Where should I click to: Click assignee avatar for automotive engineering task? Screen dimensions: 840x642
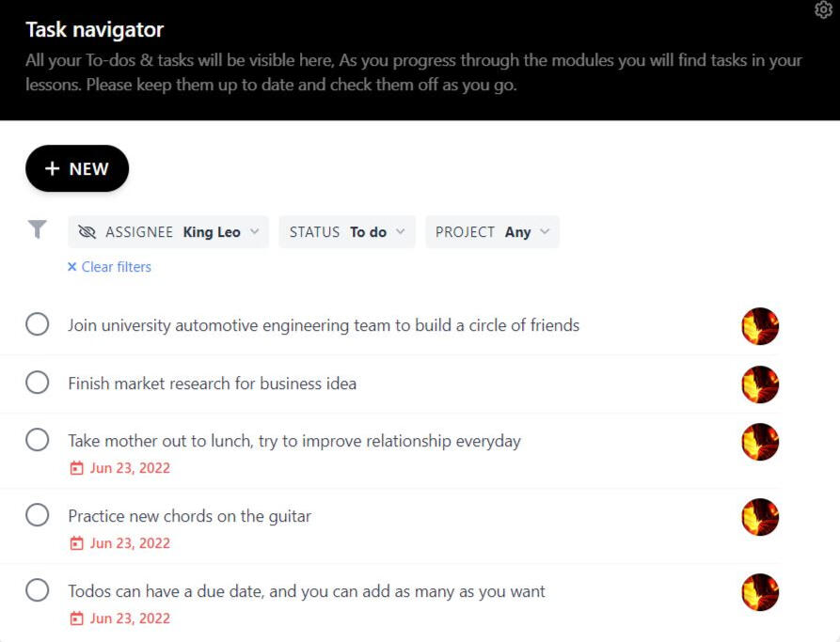click(760, 326)
